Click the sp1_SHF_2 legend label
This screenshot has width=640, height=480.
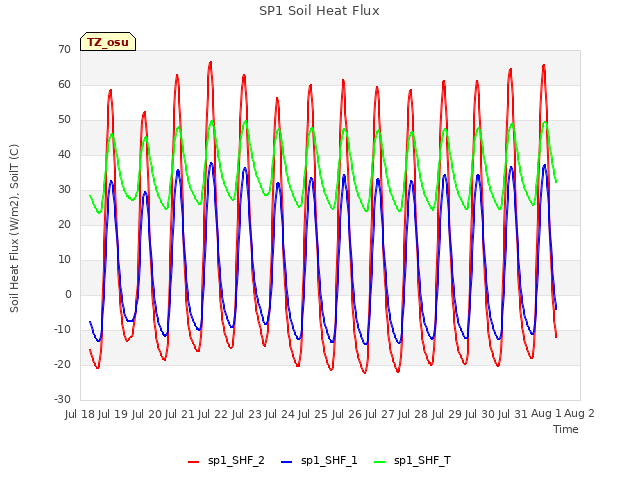[236, 460]
